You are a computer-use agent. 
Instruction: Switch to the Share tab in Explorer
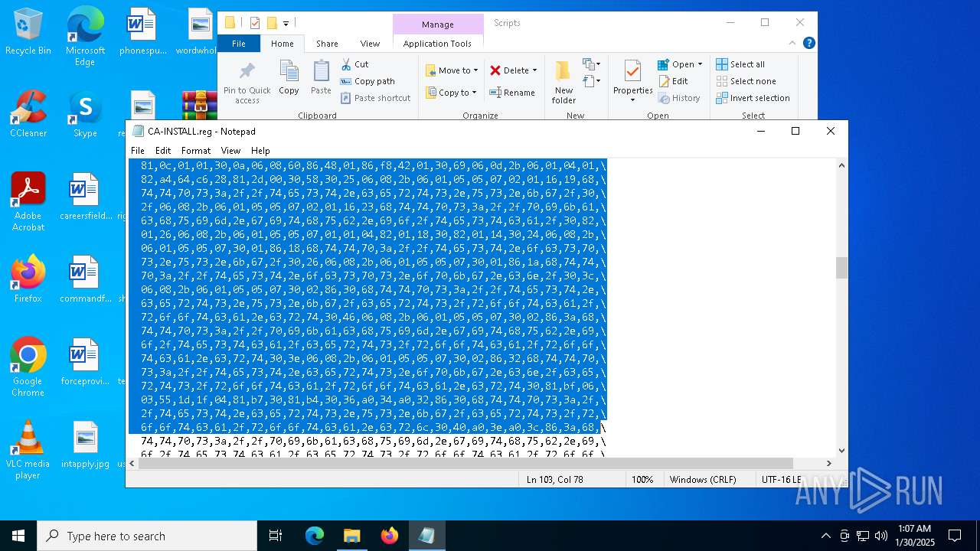click(327, 44)
